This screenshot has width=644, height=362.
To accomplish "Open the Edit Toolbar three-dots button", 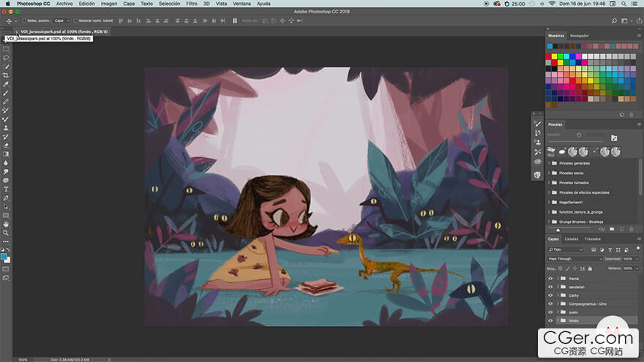I will pyautogui.click(x=6, y=242).
